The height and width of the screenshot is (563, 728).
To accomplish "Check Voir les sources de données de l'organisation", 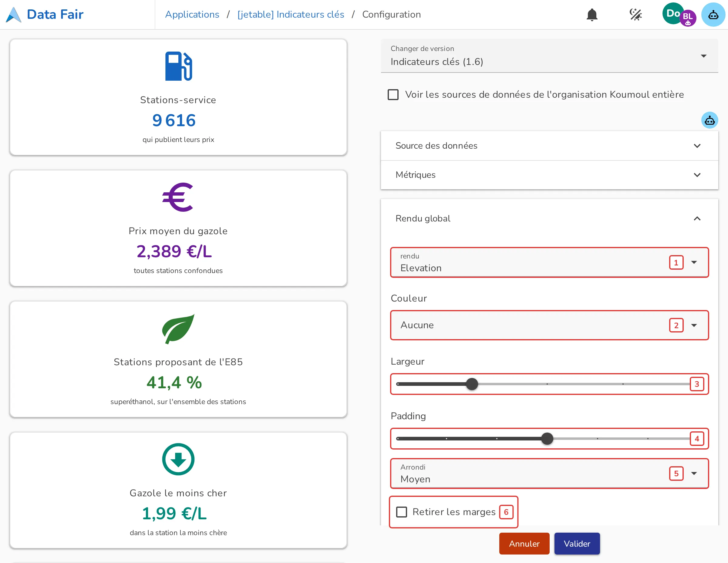I will [393, 95].
